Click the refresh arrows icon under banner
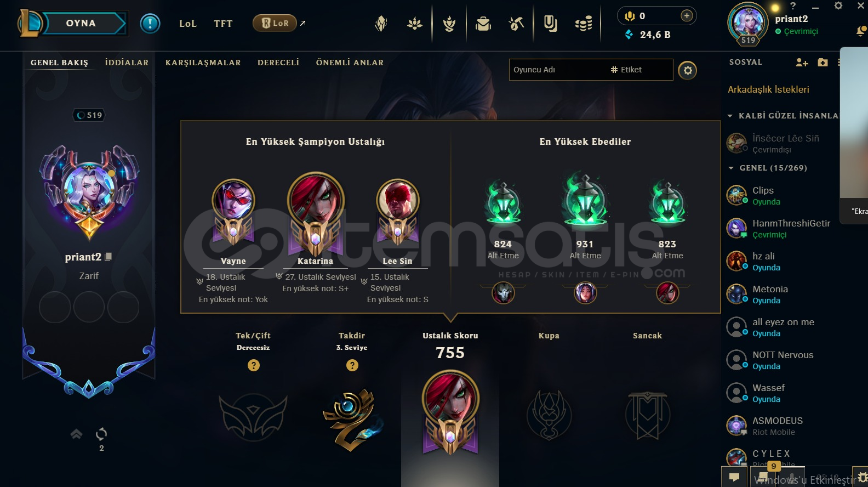The width and height of the screenshot is (868, 487). click(101, 434)
